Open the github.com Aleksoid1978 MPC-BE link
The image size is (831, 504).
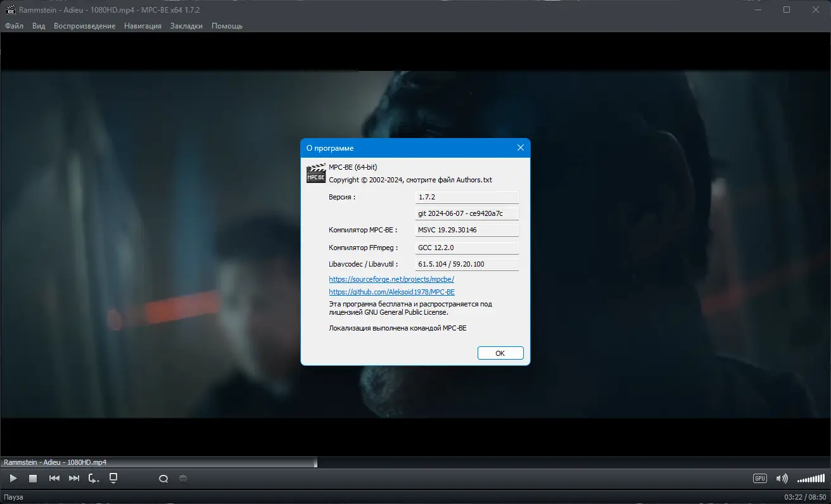[391, 293]
